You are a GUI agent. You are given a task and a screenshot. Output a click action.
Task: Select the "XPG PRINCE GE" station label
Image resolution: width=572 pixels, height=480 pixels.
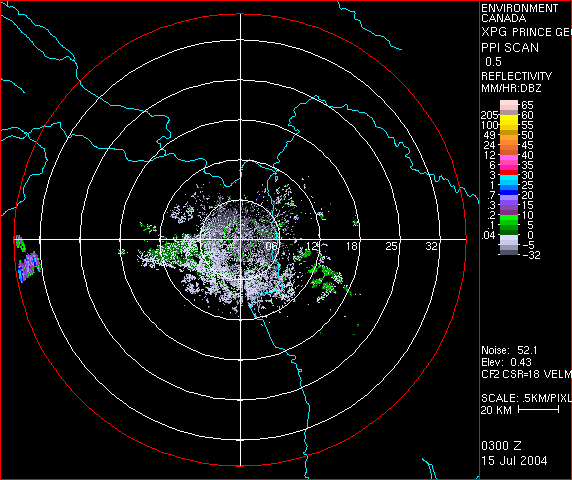pos(526,32)
